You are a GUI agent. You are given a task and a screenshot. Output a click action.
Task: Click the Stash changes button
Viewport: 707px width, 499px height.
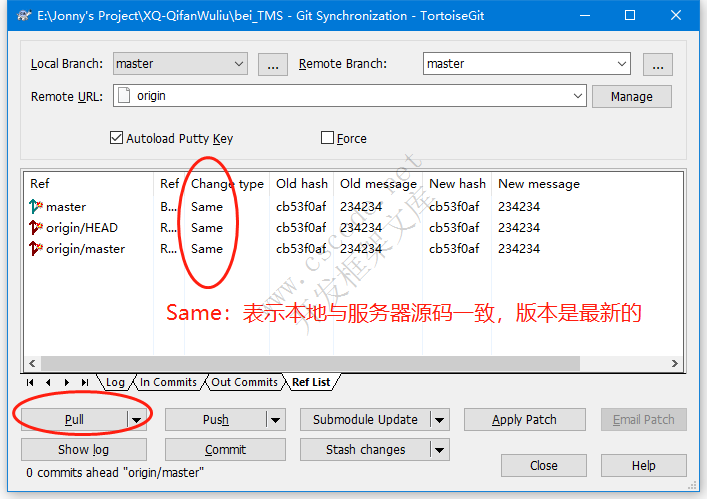click(x=365, y=450)
